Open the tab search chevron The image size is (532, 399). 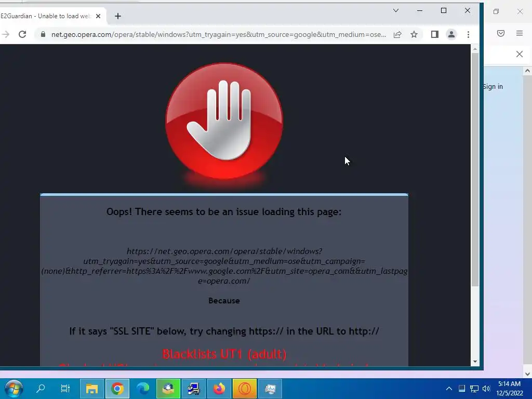tap(395, 10)
